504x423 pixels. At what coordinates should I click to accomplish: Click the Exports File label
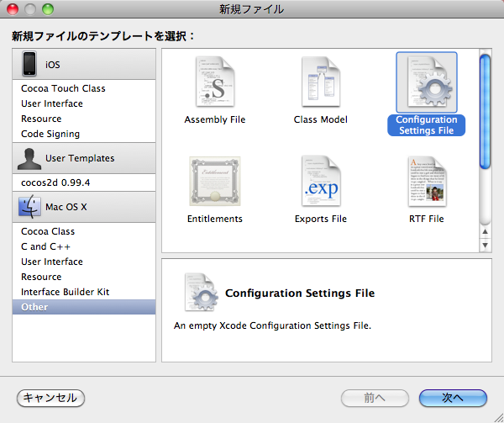pyautogui.click(x=321, y=219)
